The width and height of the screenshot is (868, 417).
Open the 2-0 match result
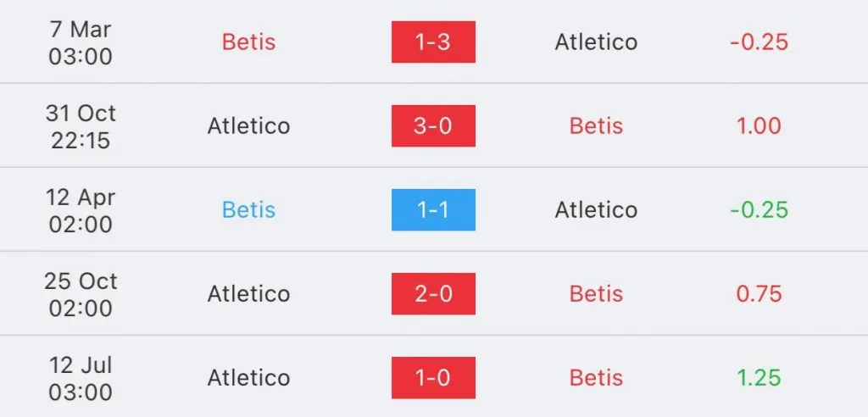point(433,293)
